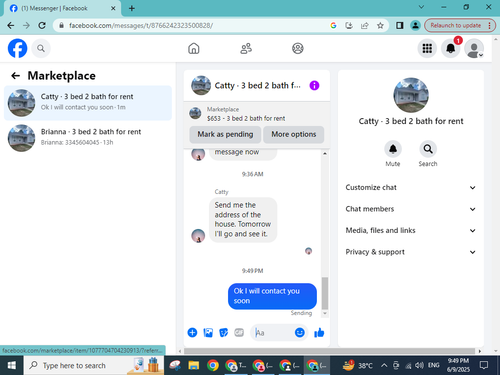Click the browser Back button
The height and width of the screenshot is (375, 500).
coord(11,26)
